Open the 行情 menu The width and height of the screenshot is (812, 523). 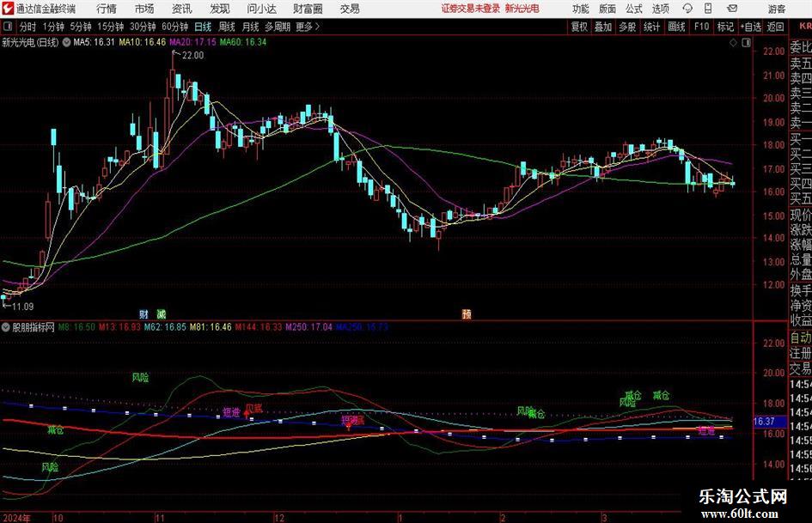pyautogui.click(x=107, y=9)
